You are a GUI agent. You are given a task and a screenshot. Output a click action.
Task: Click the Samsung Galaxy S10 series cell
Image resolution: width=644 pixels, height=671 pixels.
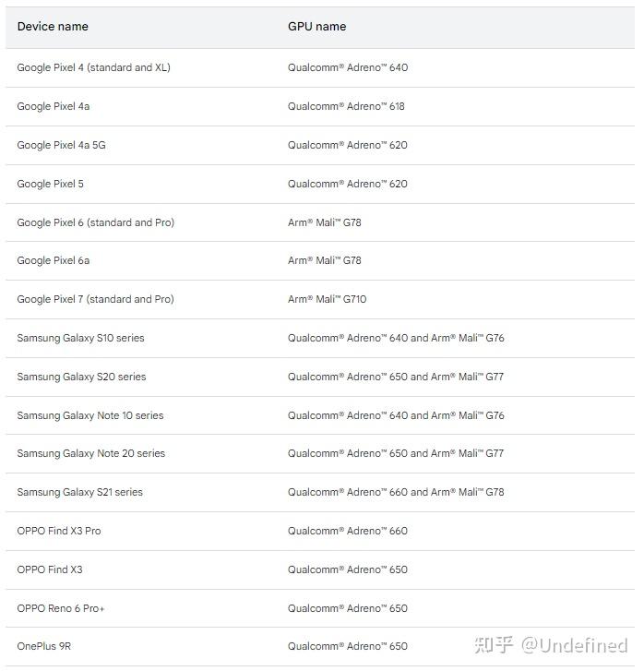[x=80, y=338]
